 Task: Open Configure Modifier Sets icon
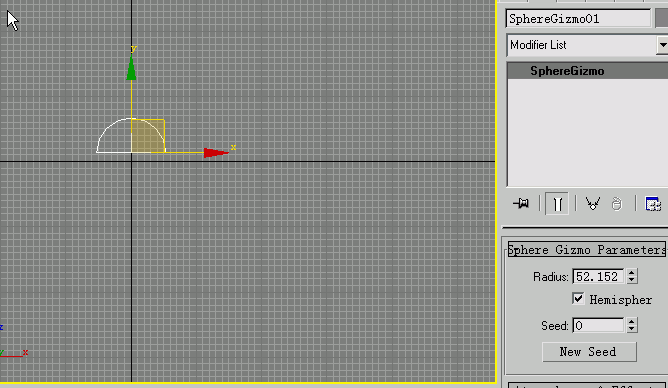tap(653, 204)
